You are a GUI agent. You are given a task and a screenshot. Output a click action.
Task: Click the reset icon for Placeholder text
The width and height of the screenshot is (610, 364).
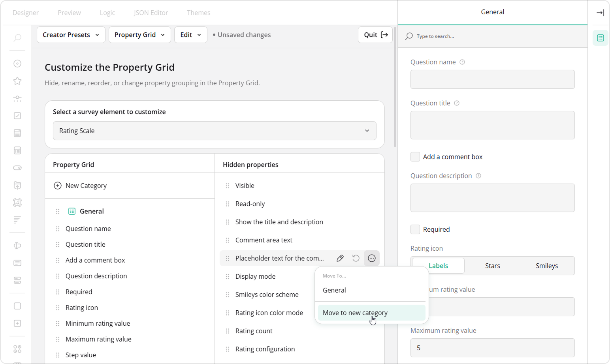[356, 258]
